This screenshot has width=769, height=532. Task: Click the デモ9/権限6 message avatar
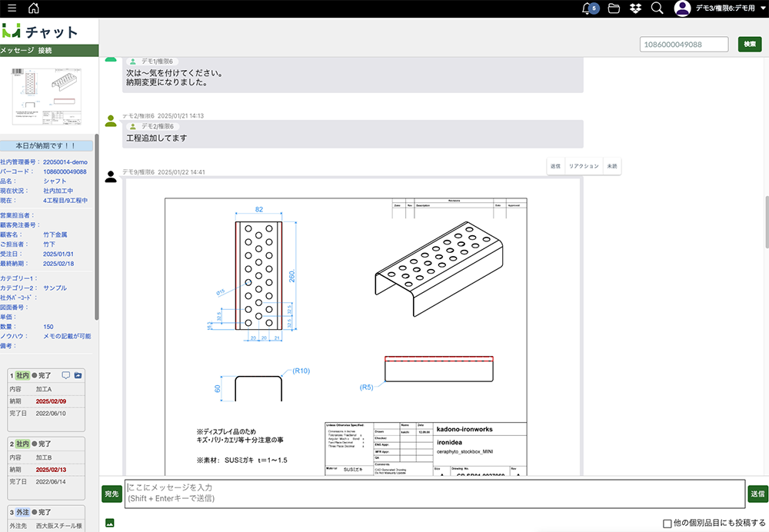(111, 177)
